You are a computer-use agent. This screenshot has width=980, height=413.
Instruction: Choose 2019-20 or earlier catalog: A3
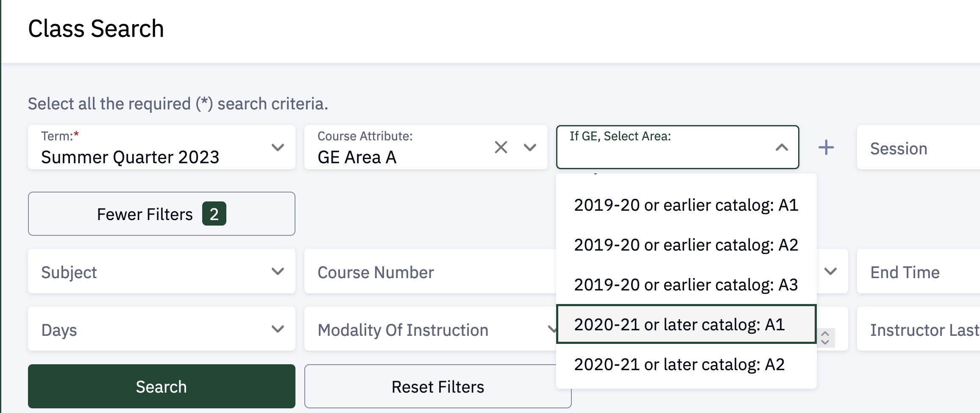(685, 285)
